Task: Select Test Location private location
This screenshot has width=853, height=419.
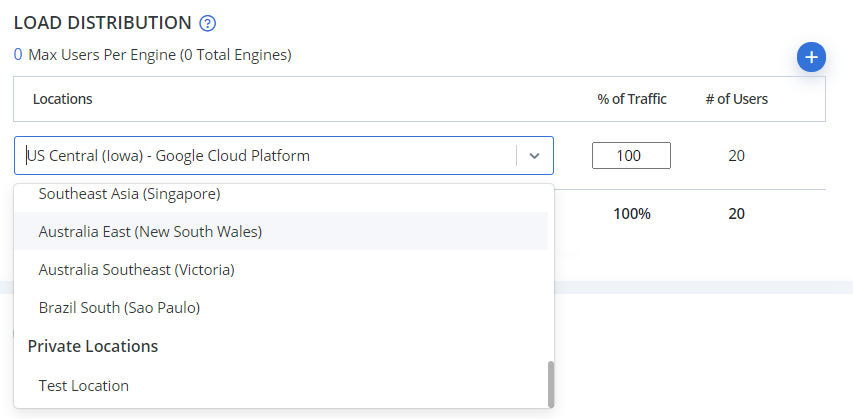Action: pos(84,385)
